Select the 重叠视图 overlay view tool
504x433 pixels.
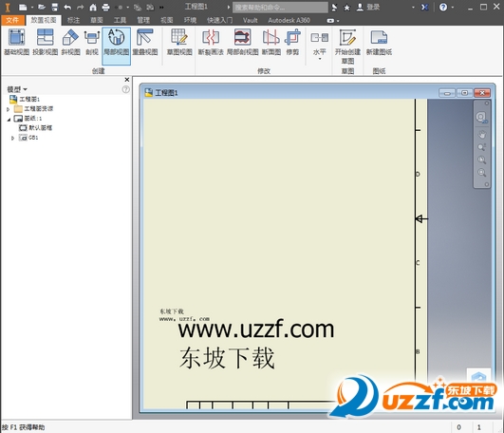click(145, 42)
